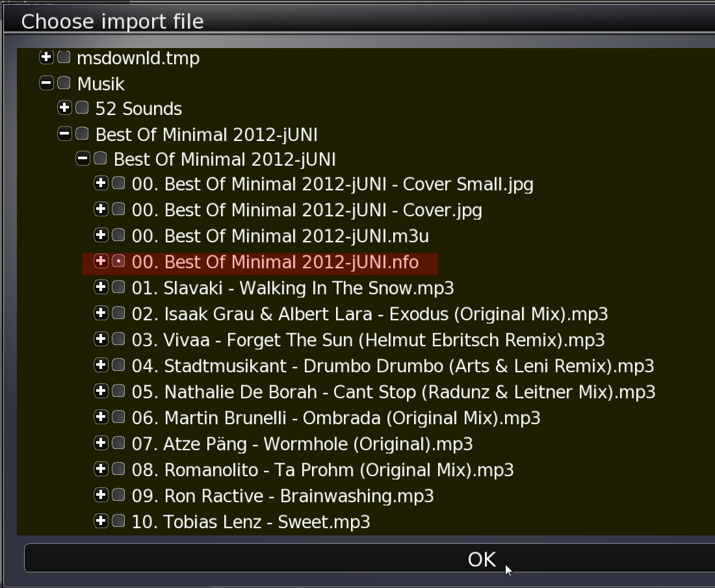The width and height of the screenshot is (715, 588).
Task: Select '05. Nathalie De Borah - Cant Stop' file
Action: (393, 392)
